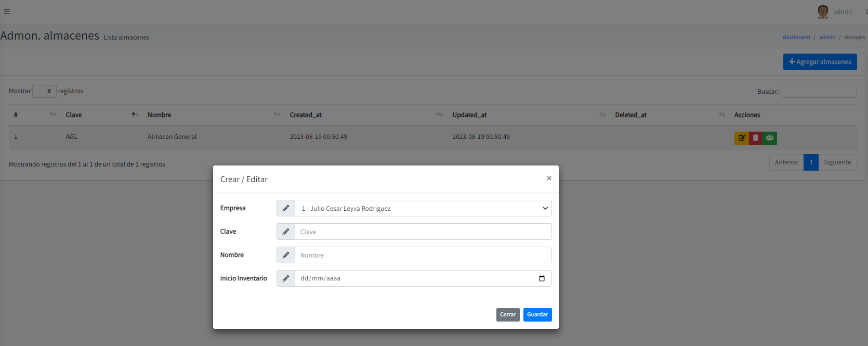Image resolution: width=868 pixels, height=346 pixels.
Task: Focus the Clave text input
Action: pyautogui.click(x=423, y=232)
